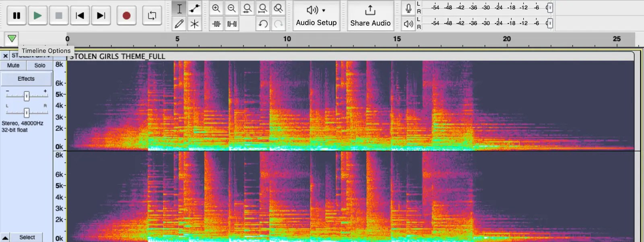Viewport: 644px width, 242px height.
Task: Fit entire project to window width
Action: tap(262, 8)
